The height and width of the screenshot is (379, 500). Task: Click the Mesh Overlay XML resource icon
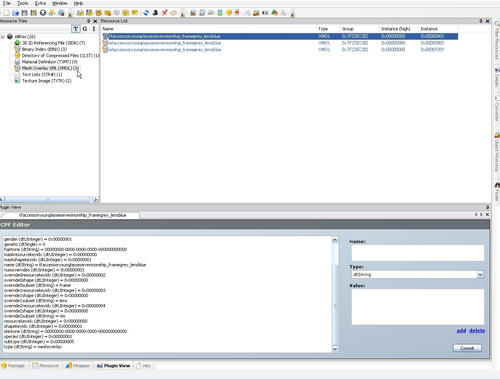click(17, 68)
